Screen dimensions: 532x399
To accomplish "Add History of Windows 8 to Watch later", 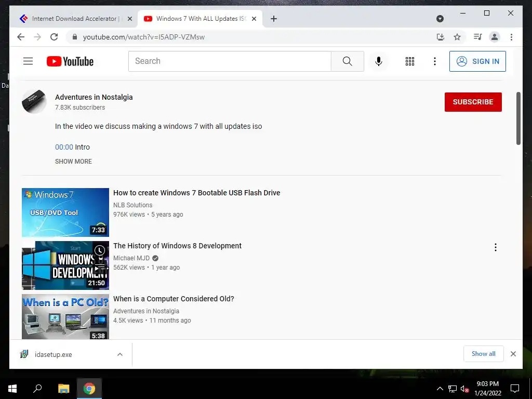I will click(99, 250).
